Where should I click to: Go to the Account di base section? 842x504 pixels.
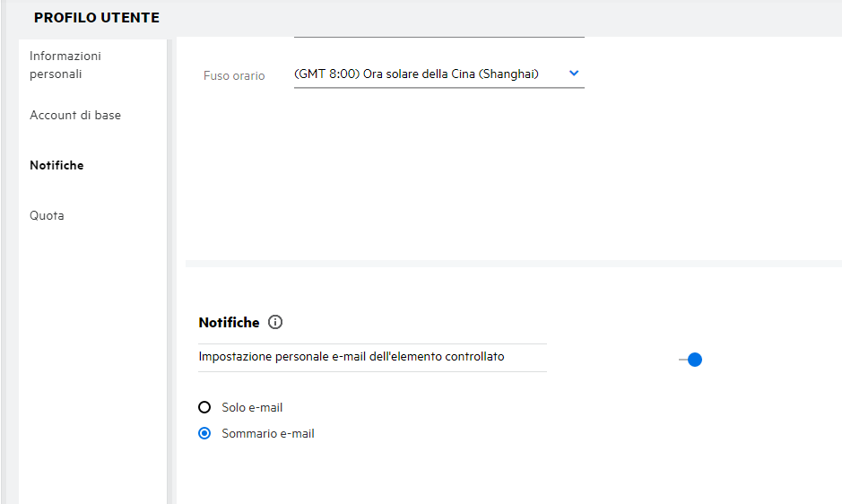point(75,116)
